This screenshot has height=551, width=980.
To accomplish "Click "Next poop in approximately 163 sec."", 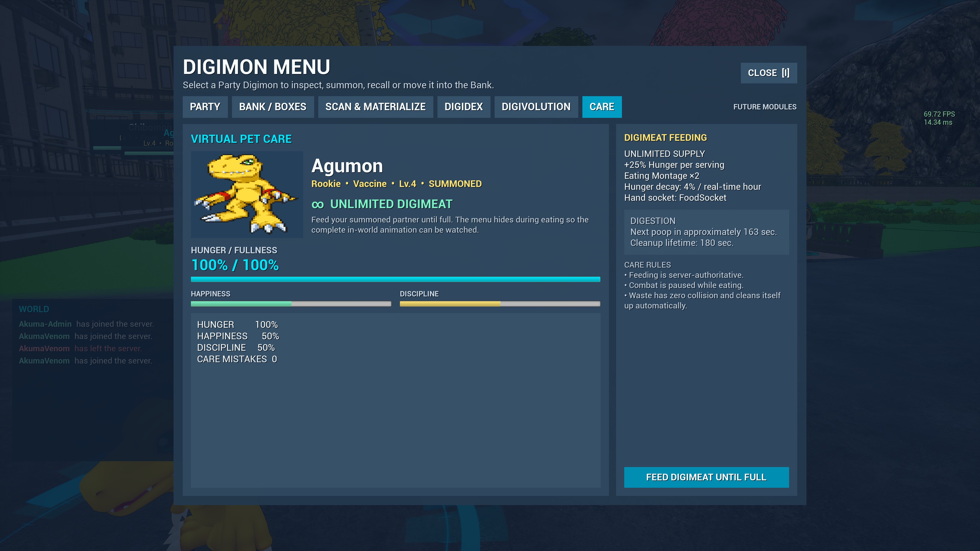I will 703,232.
